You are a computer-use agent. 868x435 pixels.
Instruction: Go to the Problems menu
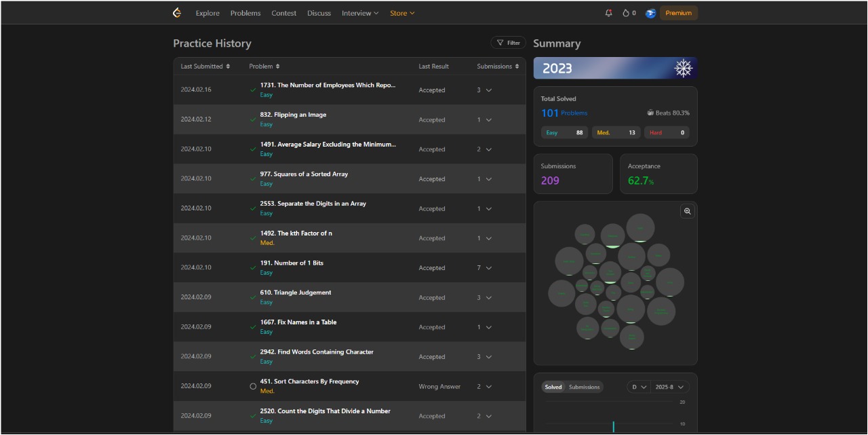click(245, 13)
